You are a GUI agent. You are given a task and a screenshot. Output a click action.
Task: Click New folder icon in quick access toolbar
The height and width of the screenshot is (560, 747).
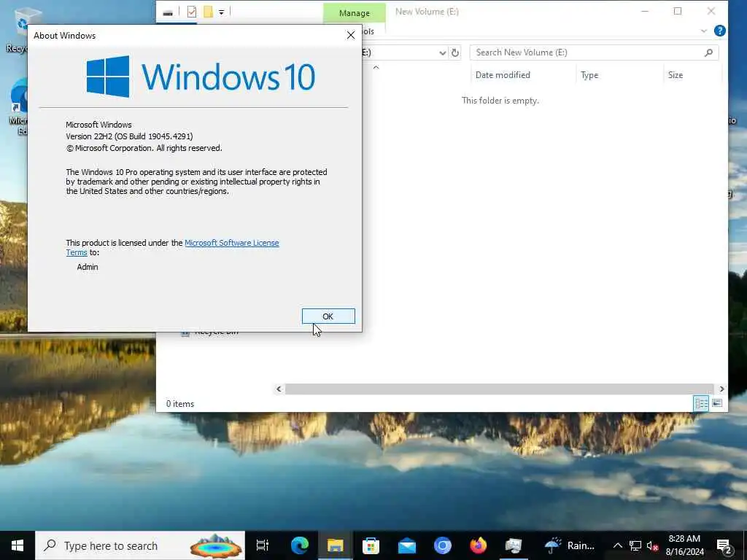point(208,12)
